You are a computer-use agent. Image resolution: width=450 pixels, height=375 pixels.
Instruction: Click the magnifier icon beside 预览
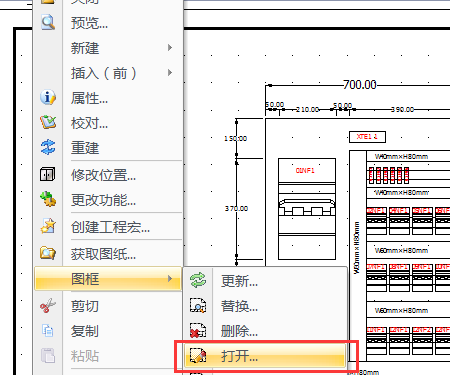48,22
